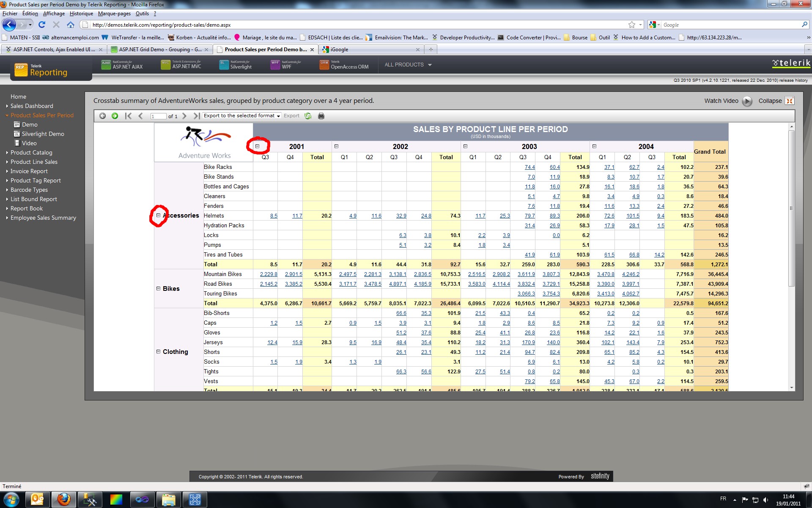Play the Watch Video button

[747, 101]
